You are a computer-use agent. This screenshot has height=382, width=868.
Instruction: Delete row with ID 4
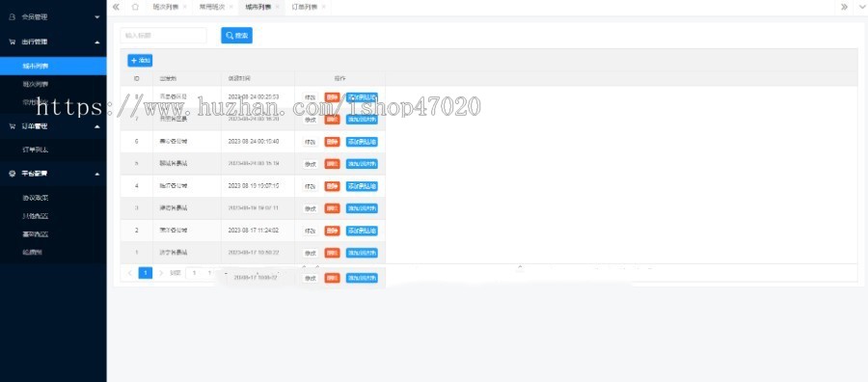pyautogui.click(x=332, y=186)
